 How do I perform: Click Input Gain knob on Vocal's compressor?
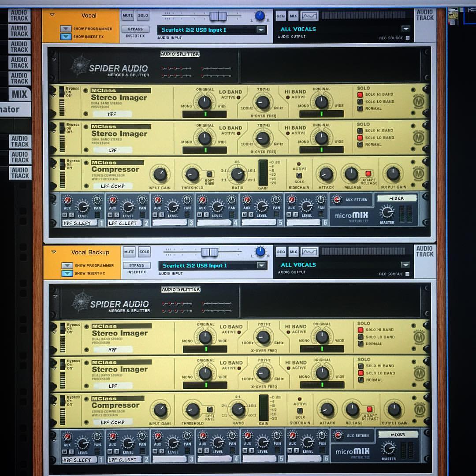(160, 174)
